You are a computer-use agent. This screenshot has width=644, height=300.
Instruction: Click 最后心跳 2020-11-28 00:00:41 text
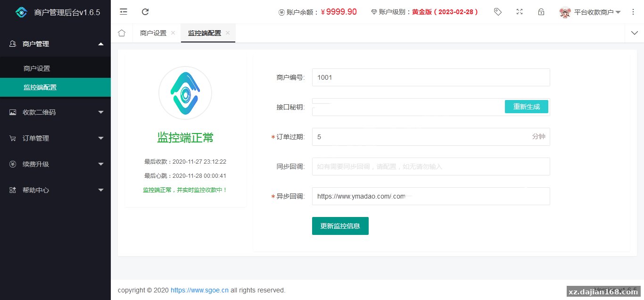pyautogui.click(x=185, y=175)
